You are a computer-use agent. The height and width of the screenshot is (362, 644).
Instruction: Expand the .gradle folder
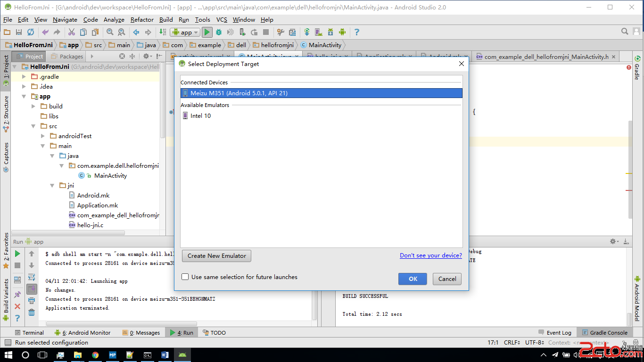(24, 76)
